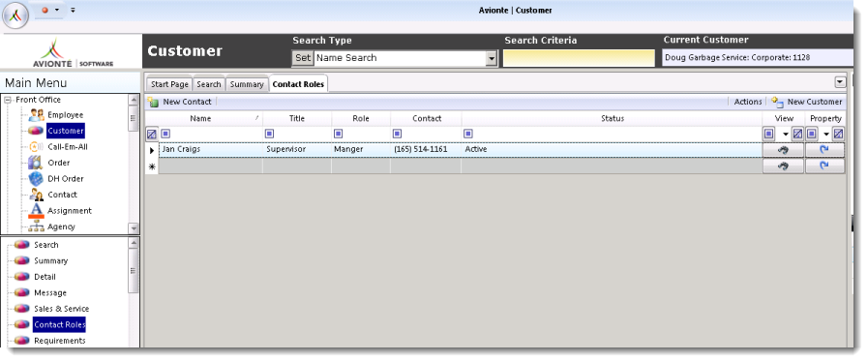The width and height of the screenshot is (868, 362).
Task: Open the Actions menu
Action: pyautogui.click(x=748, y=102)
